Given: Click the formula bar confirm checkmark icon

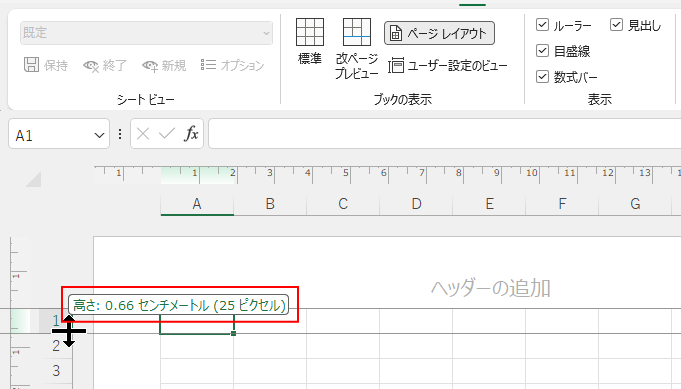Looking at the screenshot, I should pyautogui.click(x=167, y=134).
